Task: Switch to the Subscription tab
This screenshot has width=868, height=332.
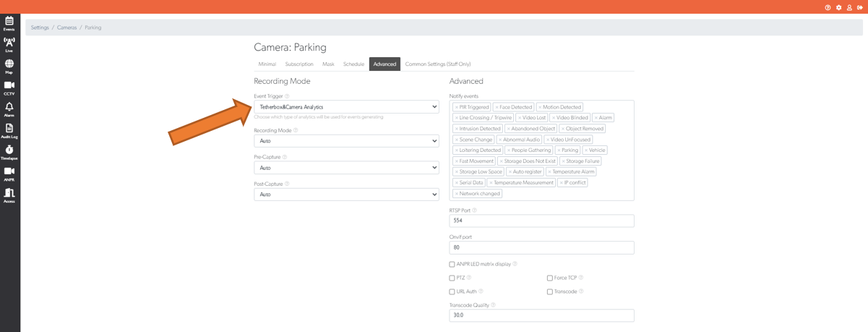Action: 299,64
